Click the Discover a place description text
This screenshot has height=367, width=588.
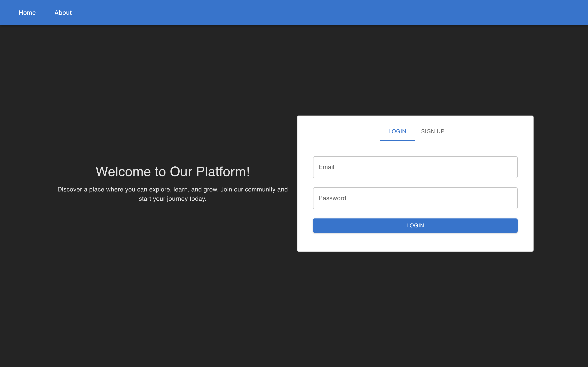tap(172, 189)
